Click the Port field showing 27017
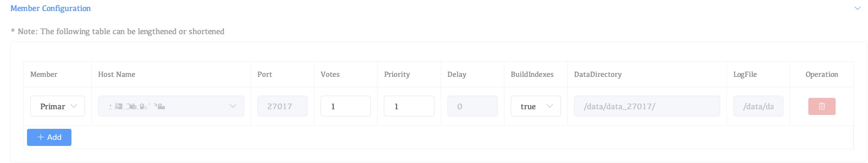The width and height of the screenshot is (868, 163). point(282,106)
